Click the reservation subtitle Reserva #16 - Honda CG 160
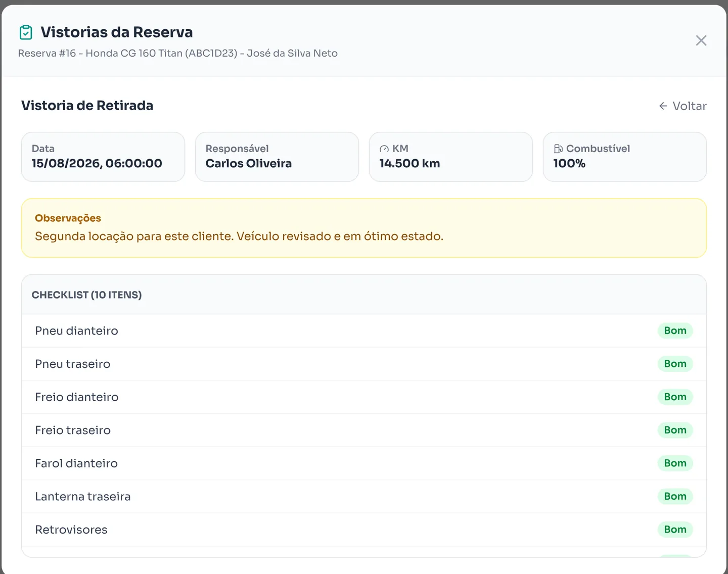The width and height of the screenshot is (728, 574). (178, 53)
